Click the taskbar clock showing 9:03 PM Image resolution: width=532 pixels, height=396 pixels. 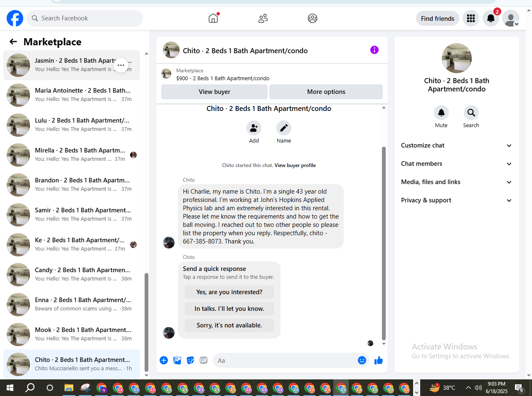[497, 388]
